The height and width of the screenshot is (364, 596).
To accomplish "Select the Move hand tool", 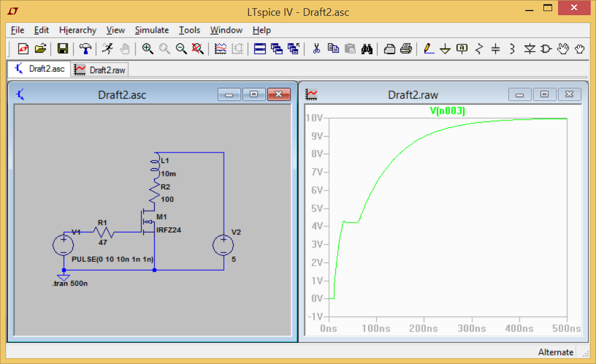I will click(x=563, y=48).
